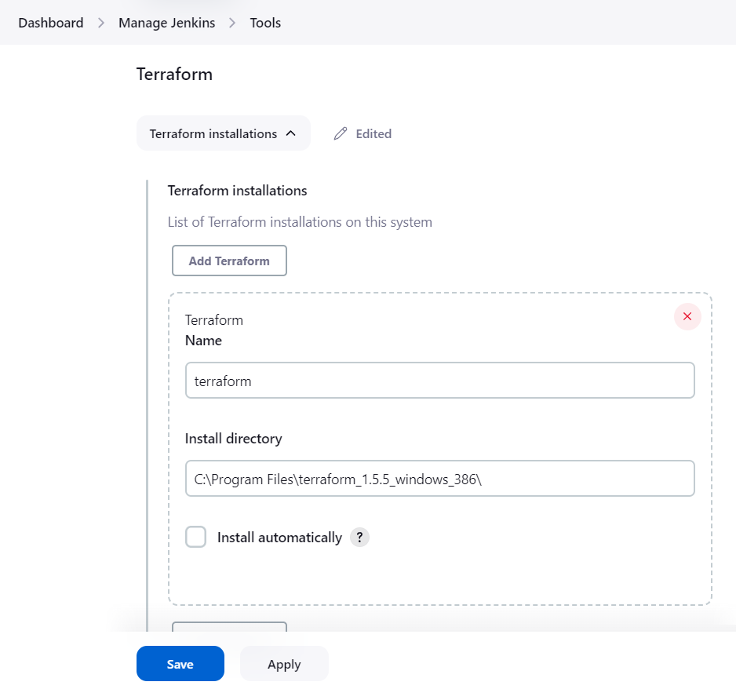736x700 pixels.
Task: Collapse the Terraform installations expander
Action: [x=224, y=133]
